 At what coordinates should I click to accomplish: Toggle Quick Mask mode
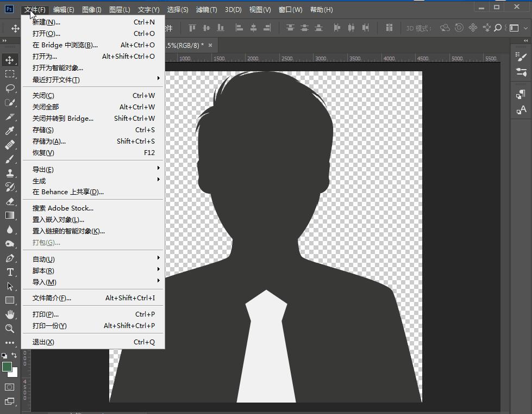[x=10, y=387]
